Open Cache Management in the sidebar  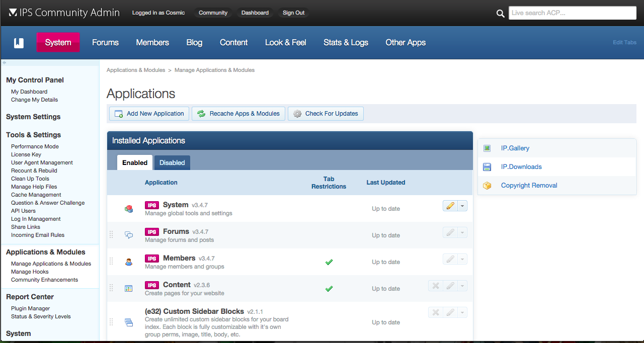[x=36, y=195]
